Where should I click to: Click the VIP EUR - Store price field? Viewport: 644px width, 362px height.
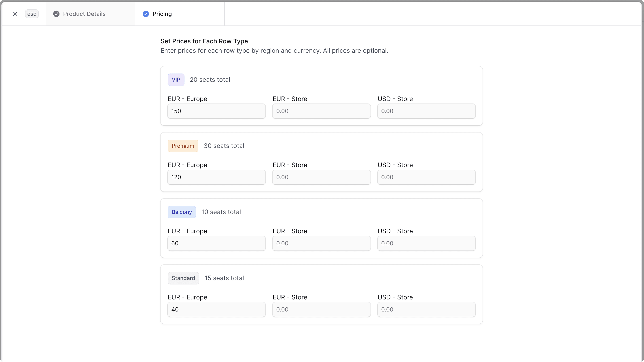click(321, 111)
